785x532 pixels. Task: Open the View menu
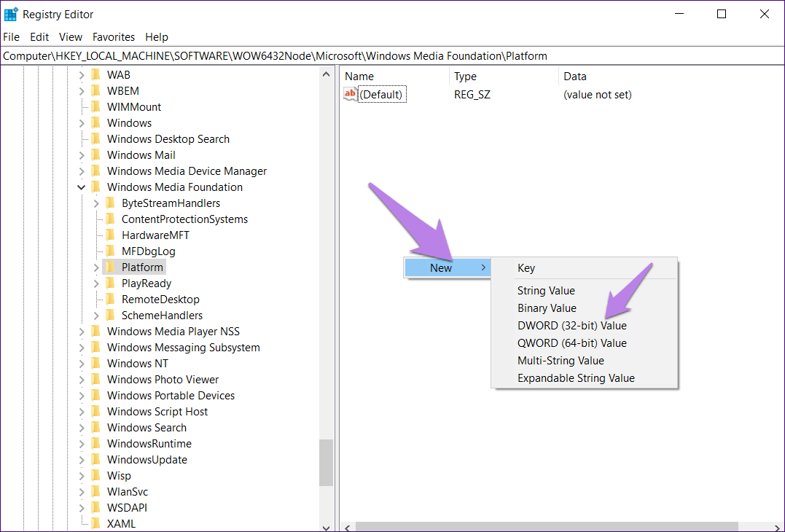click(71, 37)
